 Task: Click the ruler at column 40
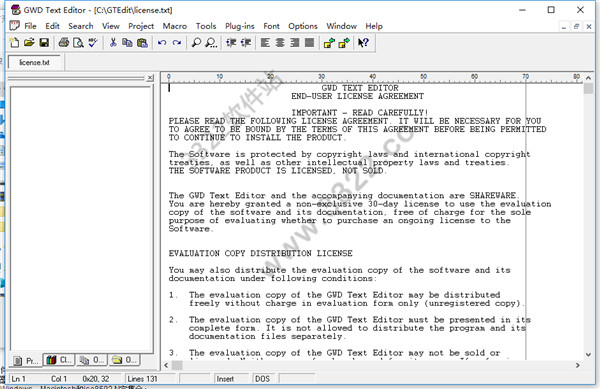[372, 77]
